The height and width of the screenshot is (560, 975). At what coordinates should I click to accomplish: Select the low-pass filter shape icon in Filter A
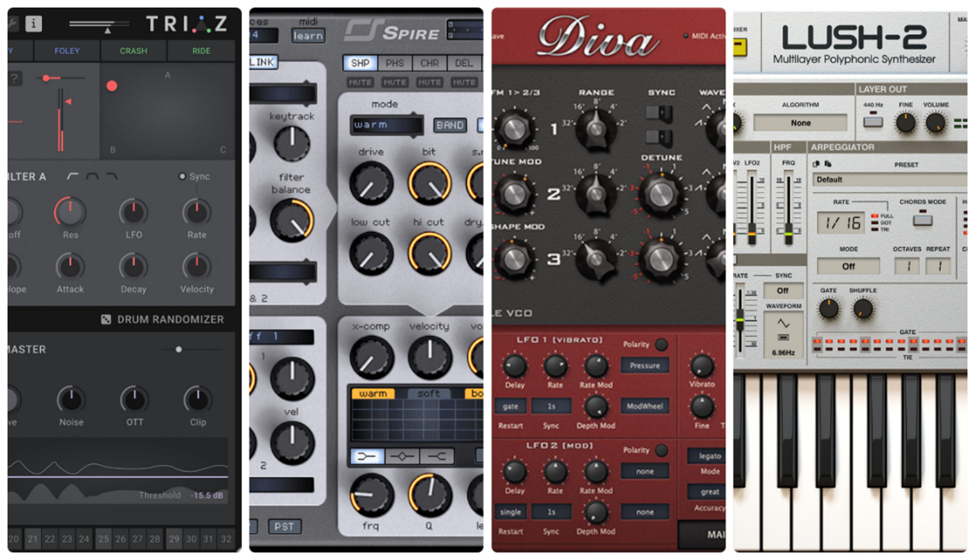(112, 176)
